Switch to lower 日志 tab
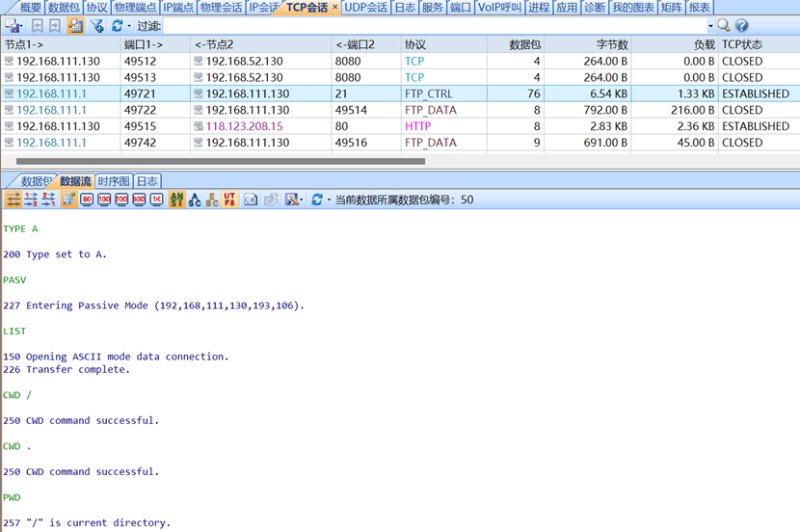 pyautogui.click(x=147, y=181)
